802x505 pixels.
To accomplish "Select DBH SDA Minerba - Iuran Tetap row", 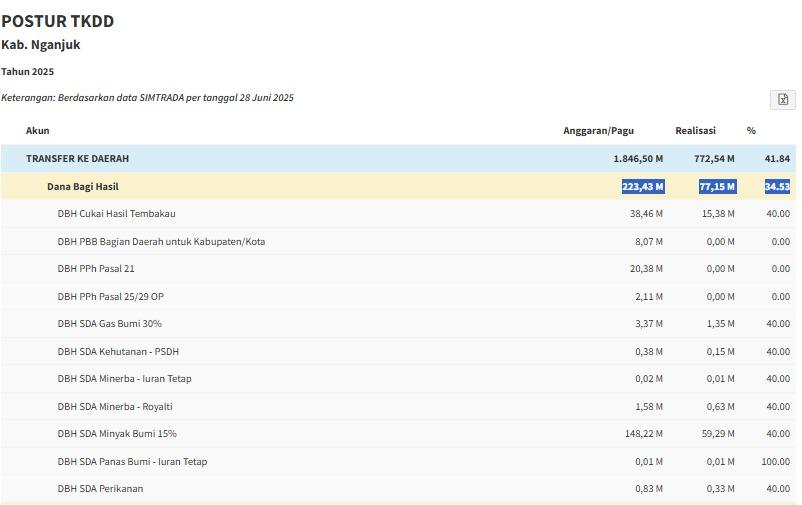I will (x=124, y=379).
